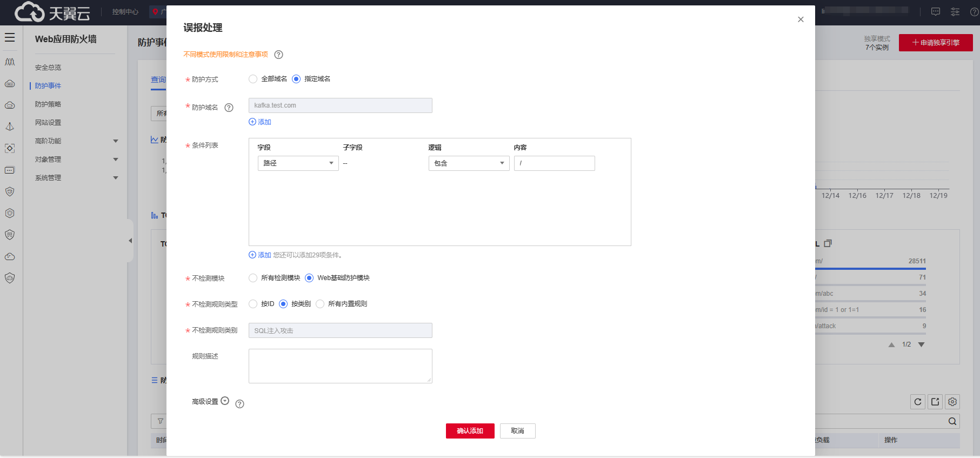Screen dimensions: 980x458
Task: Choose the 按ID rule type radio
Action: [253, 304]
